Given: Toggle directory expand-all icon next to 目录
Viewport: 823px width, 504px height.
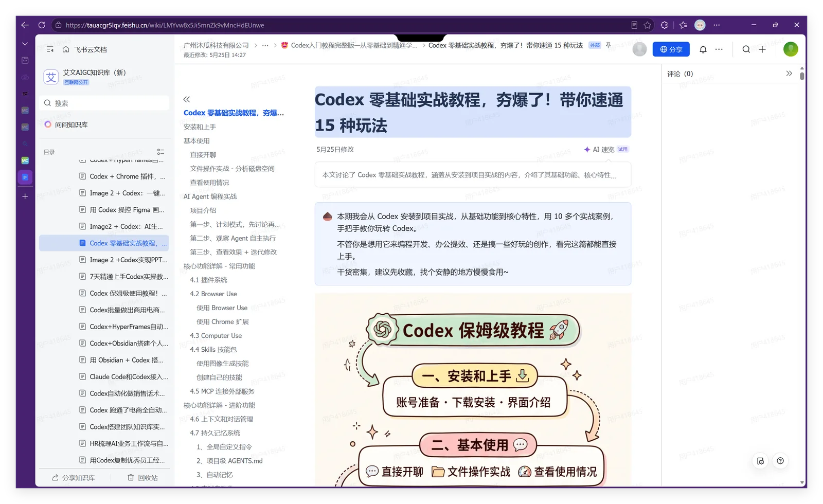Looking at the screenshot, I should (160, 152).
